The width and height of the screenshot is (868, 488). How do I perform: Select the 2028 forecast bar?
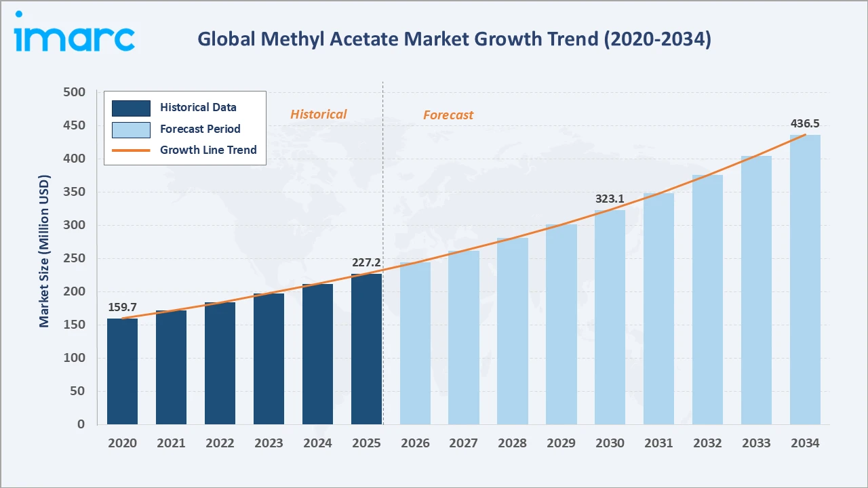(x=513, y=331)
